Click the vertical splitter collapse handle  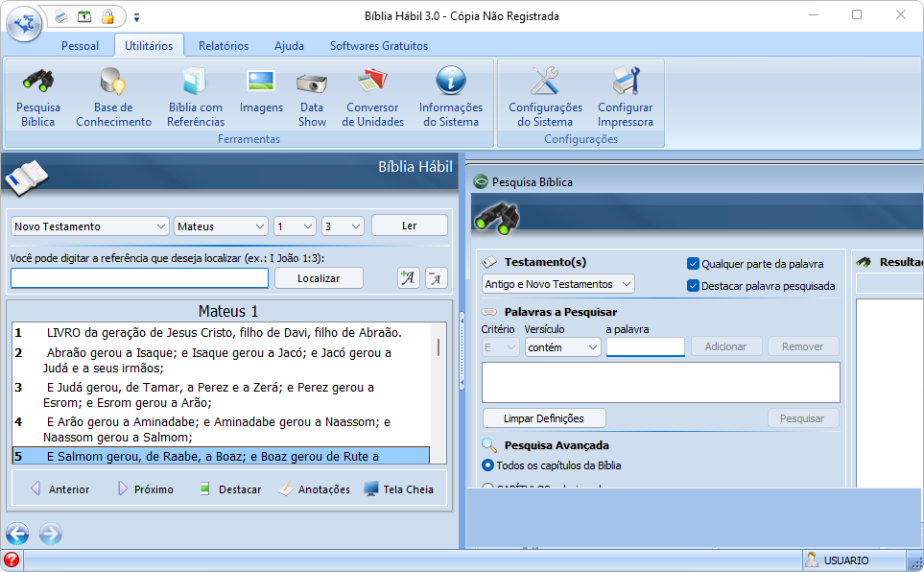(462, 352)
